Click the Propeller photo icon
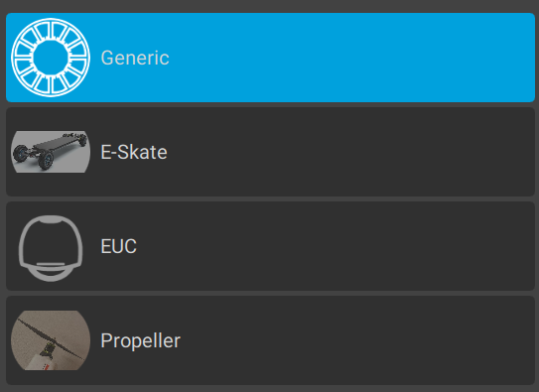 (51, 340)
